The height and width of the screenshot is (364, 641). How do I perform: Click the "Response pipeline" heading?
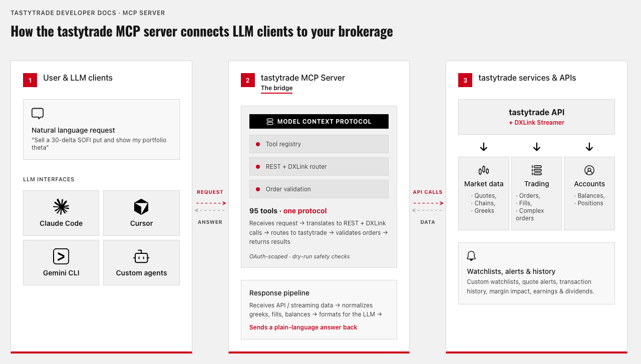pyautogui.click(x=279, y=293)
